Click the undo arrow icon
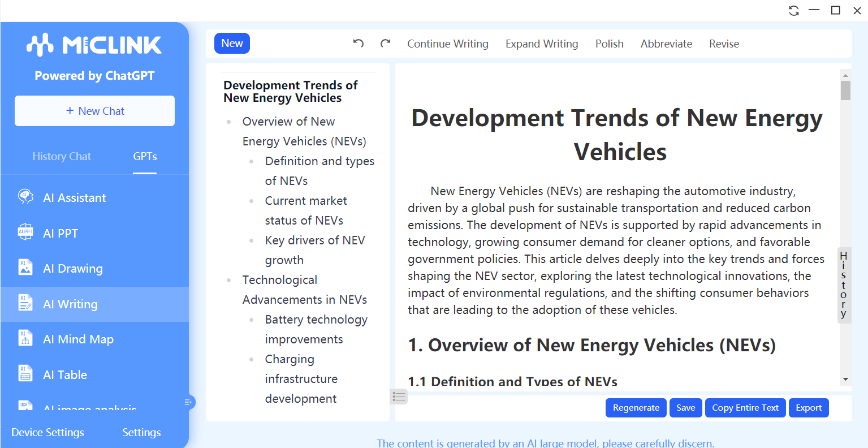Screen dimensions: 868x448 pyautogui.click(x=359, y=44)
